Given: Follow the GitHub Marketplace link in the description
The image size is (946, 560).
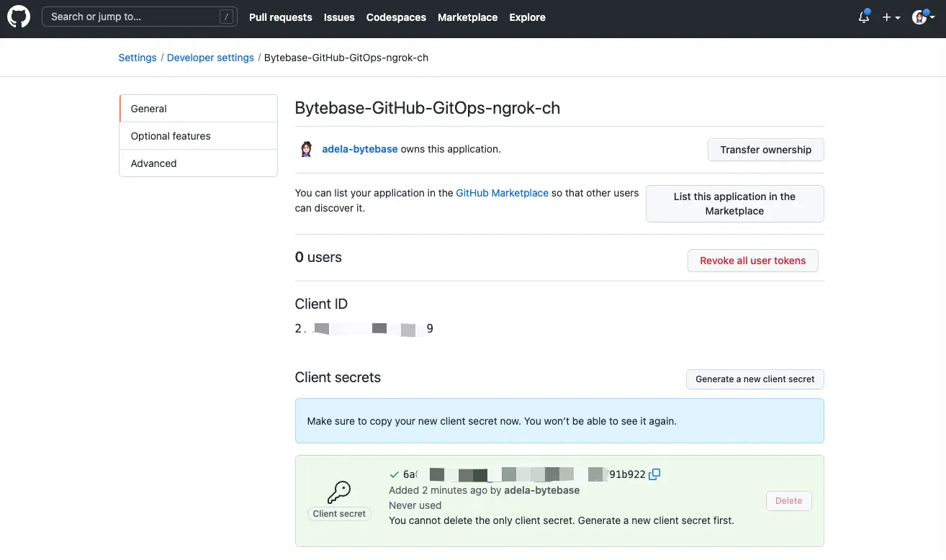Looking at the screenshot, I should tap(502, 193).
